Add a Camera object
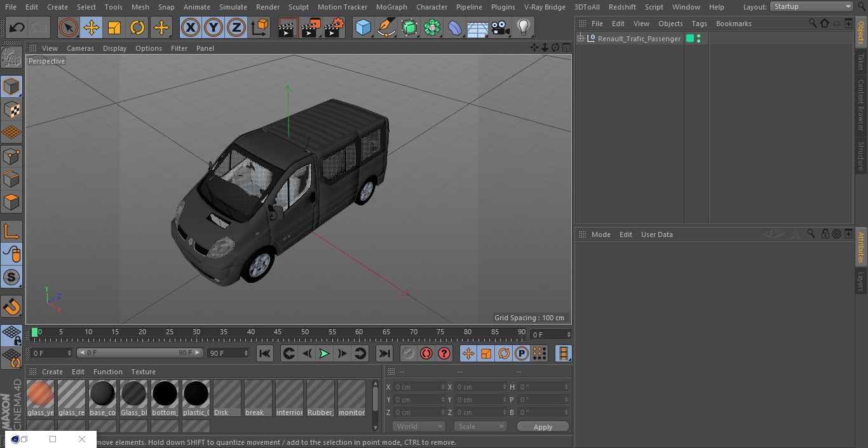Viewport: 868px width, 448px height. click(x=501, y=27)
